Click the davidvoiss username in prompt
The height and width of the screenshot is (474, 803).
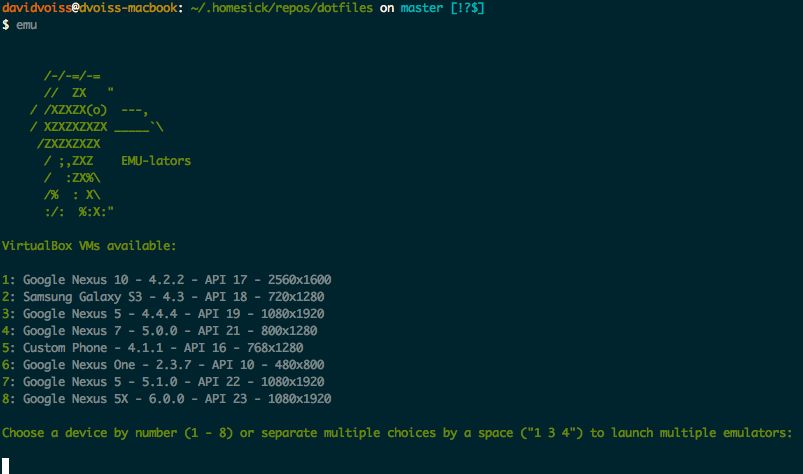pyautogui.click(x=37, y=8)
